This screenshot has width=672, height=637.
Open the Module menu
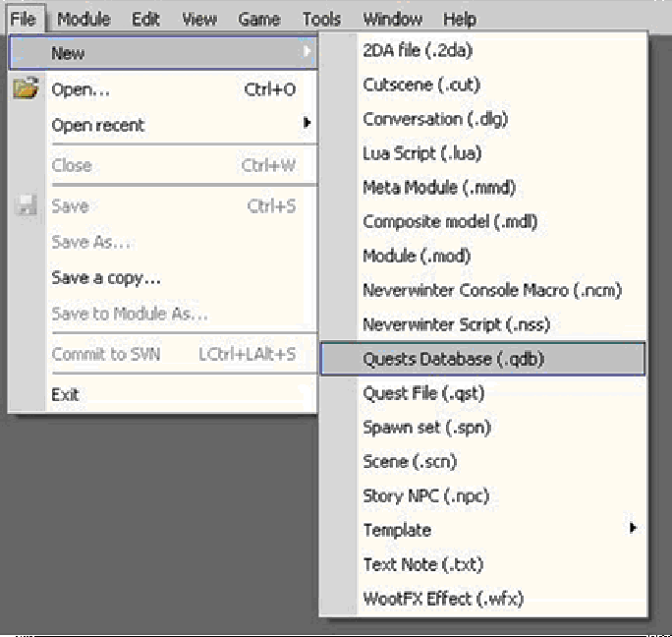click(x=84, y=19)
